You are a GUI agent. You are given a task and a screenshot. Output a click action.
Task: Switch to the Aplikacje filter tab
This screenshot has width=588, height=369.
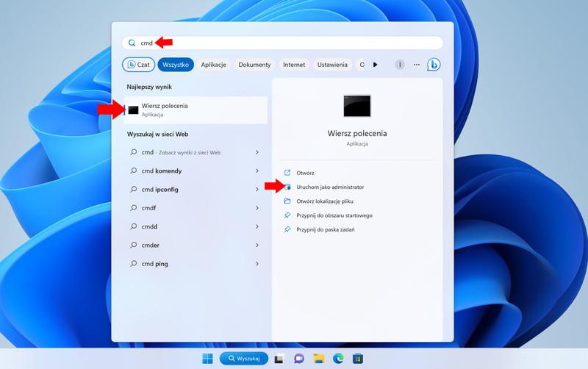tap(213, 65)
